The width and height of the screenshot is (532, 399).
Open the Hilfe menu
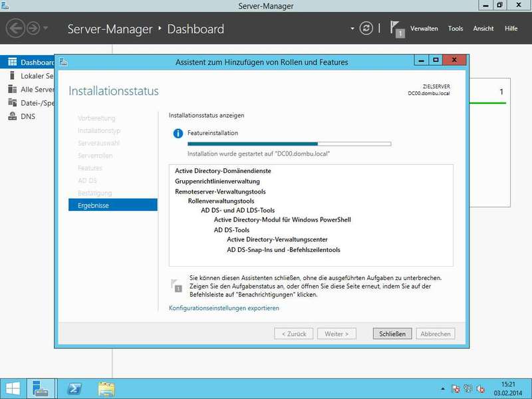[511, 29]
